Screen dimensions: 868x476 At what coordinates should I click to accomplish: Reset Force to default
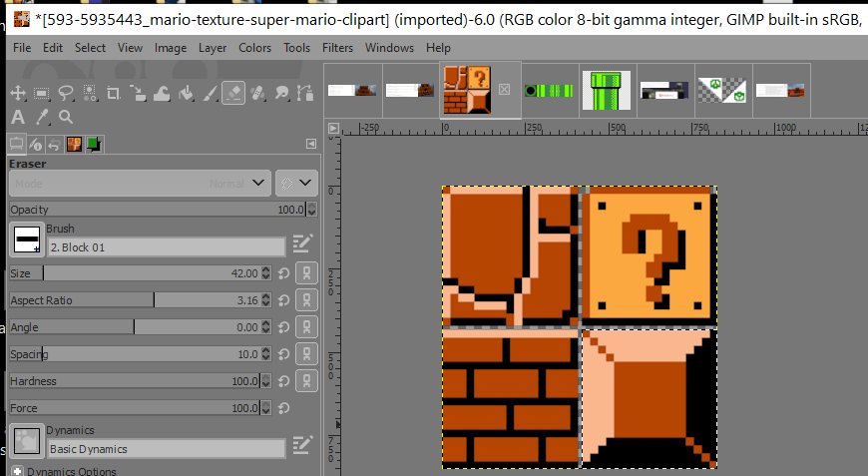click(x=284, y=408)
